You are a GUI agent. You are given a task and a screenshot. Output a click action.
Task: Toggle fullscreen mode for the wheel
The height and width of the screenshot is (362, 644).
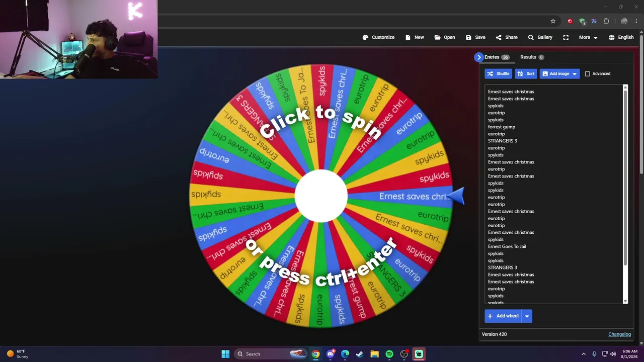[566, 37]
